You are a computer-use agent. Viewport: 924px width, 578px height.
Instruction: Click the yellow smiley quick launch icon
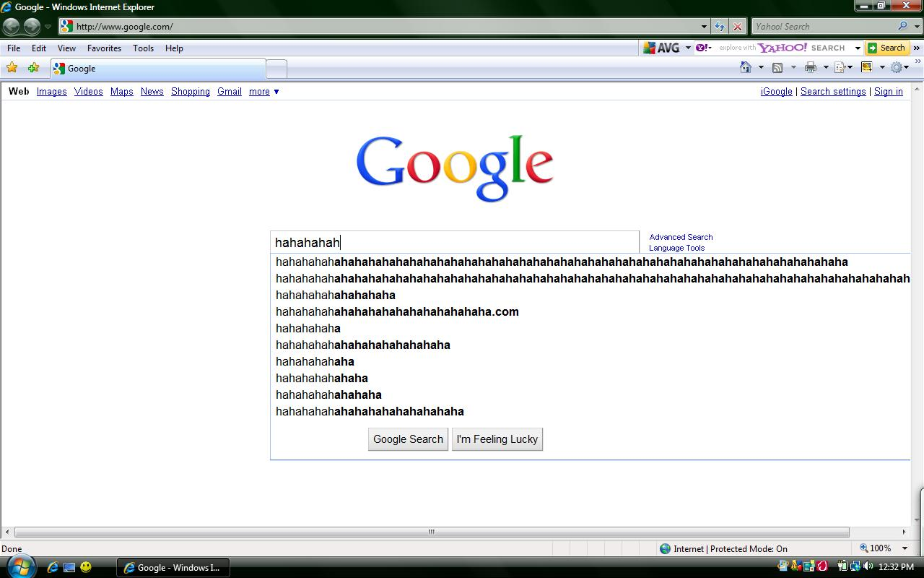pyautogui.click(x=86, y=567)
